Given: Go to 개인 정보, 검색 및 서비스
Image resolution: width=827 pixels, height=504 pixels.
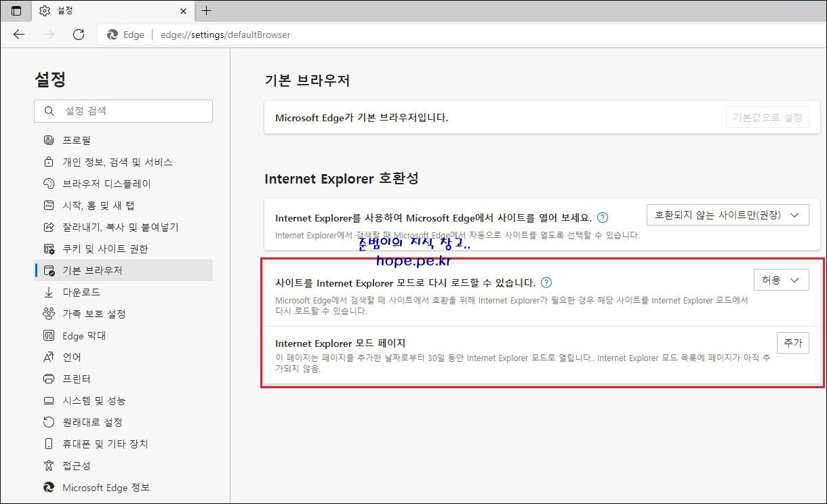Looking at the screenshot, I should (x=123, y=162).
